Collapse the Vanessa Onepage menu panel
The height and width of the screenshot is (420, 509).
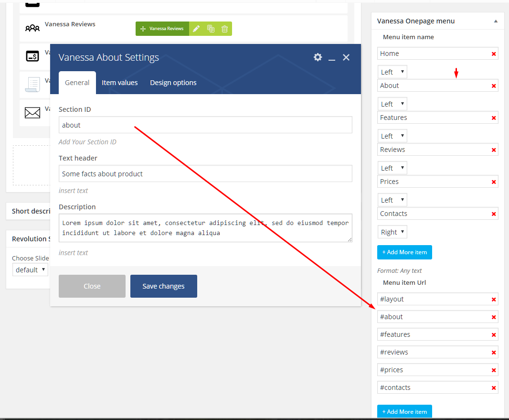click(496, 21)
